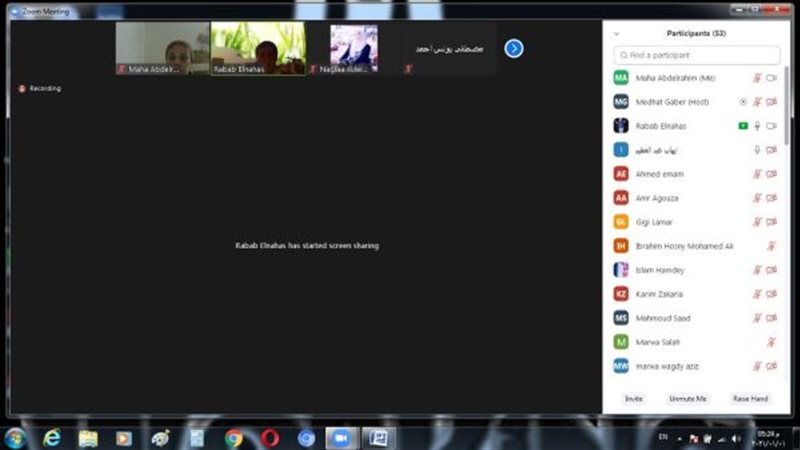Open the Word document taskbar icon
800x450 pixels.
coord(378,438)
